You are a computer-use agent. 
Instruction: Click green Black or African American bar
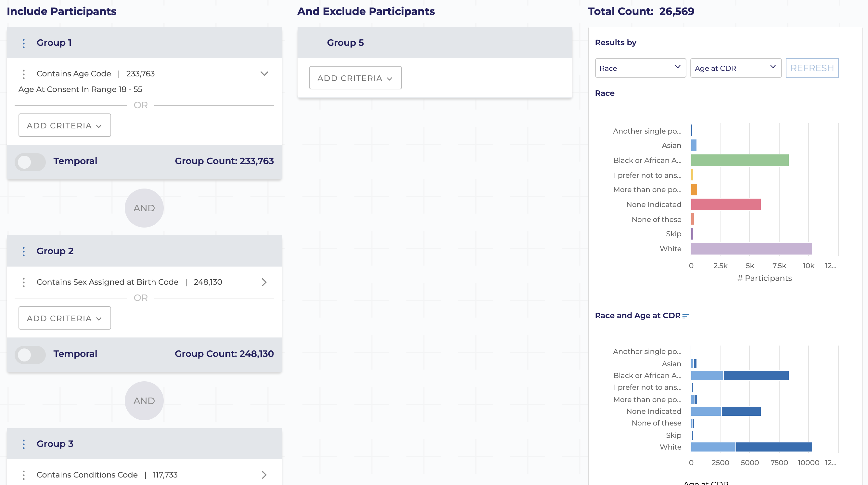740,161
